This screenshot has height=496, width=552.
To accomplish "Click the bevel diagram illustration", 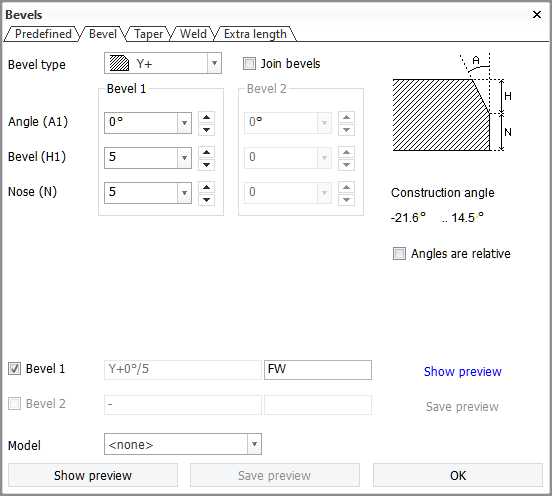I will click(x=452, y=103).
